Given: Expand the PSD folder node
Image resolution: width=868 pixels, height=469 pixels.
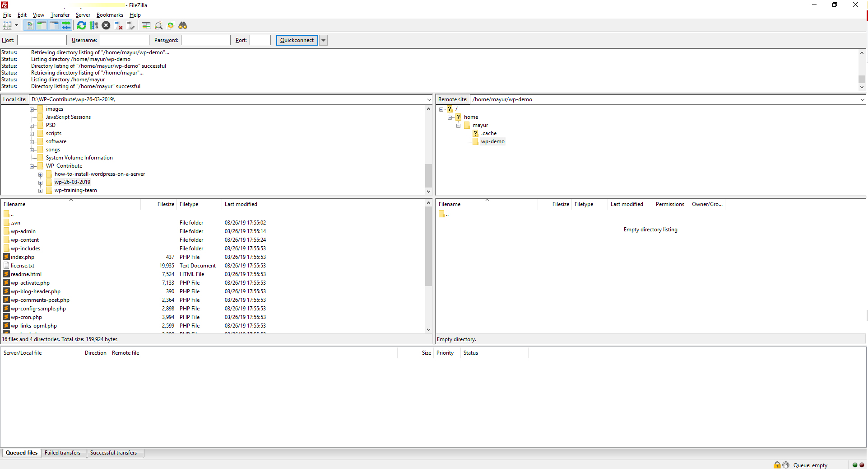Looking at the screenshot, I should pos(32,126).
